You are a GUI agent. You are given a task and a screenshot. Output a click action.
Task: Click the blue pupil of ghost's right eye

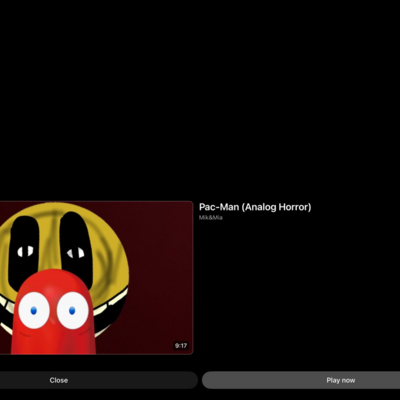(72, 311)
